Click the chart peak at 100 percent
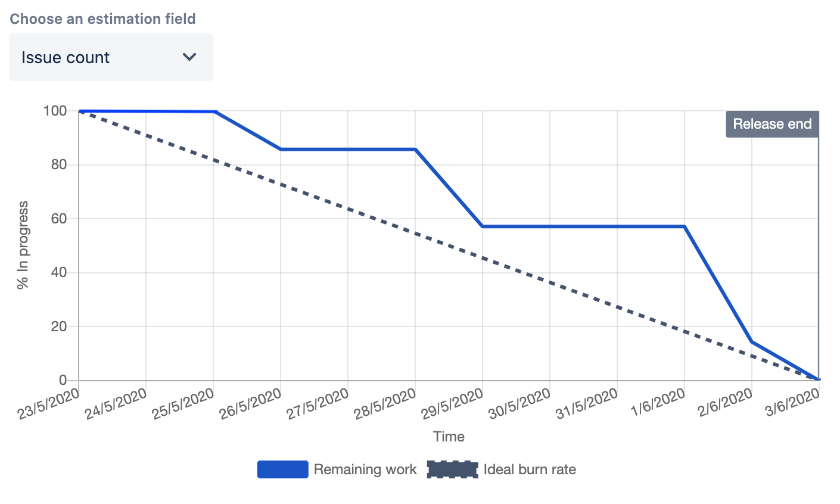 pyautogui.click(x=149, y=110)
